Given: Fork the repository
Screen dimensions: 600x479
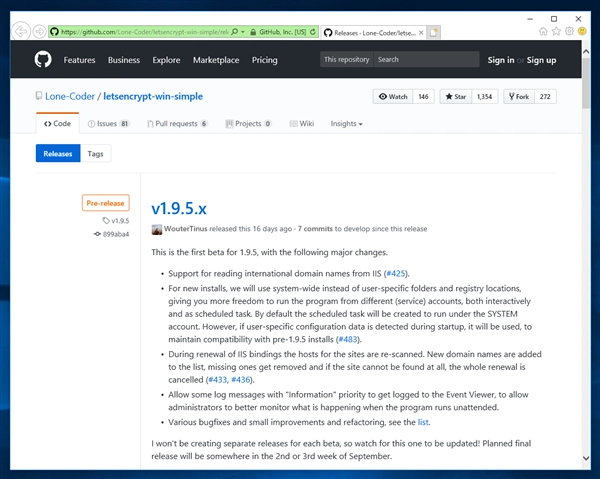Looking at the screenshot, I should pos(519,96).
